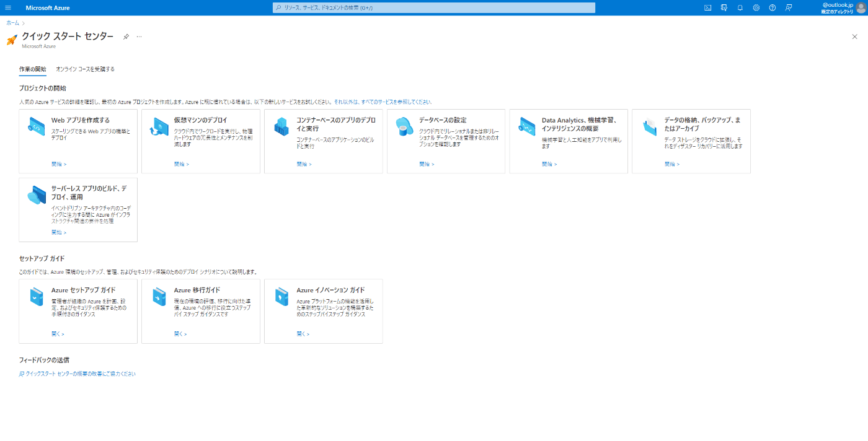Click the 仮想マシンのデプロイ card icon
This screenshot has height=441, width=868.
(x=159, y=127)
